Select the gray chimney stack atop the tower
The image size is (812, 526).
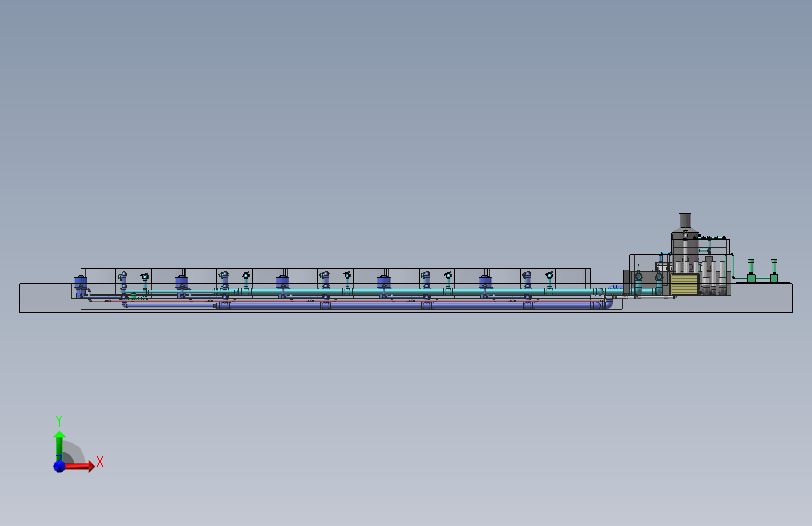pyautogui.click(x=686, y=221)
